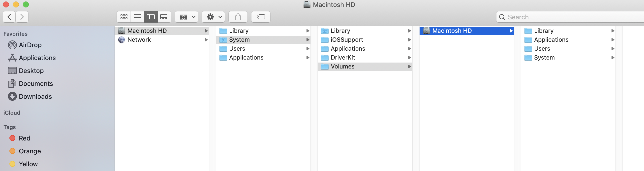Click the Downloads arrow icon in sidebar
Viewport: 644px width, 171px height.
click(x=12, y=96)
